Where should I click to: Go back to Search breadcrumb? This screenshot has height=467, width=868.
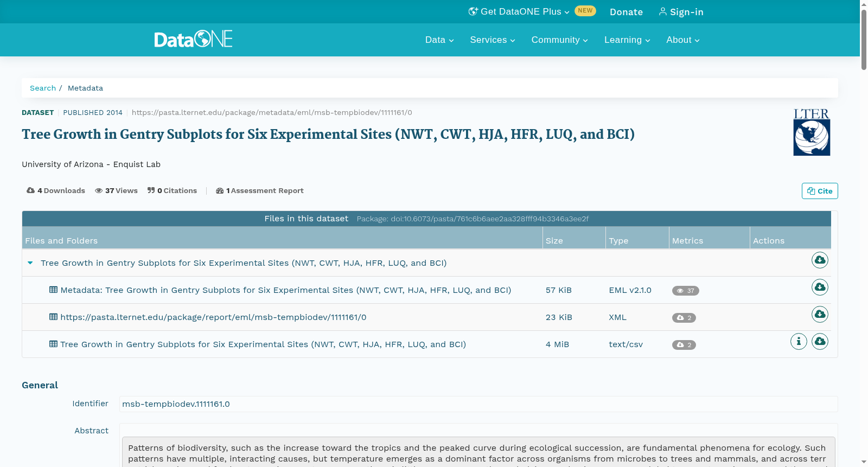pos(43,88)
